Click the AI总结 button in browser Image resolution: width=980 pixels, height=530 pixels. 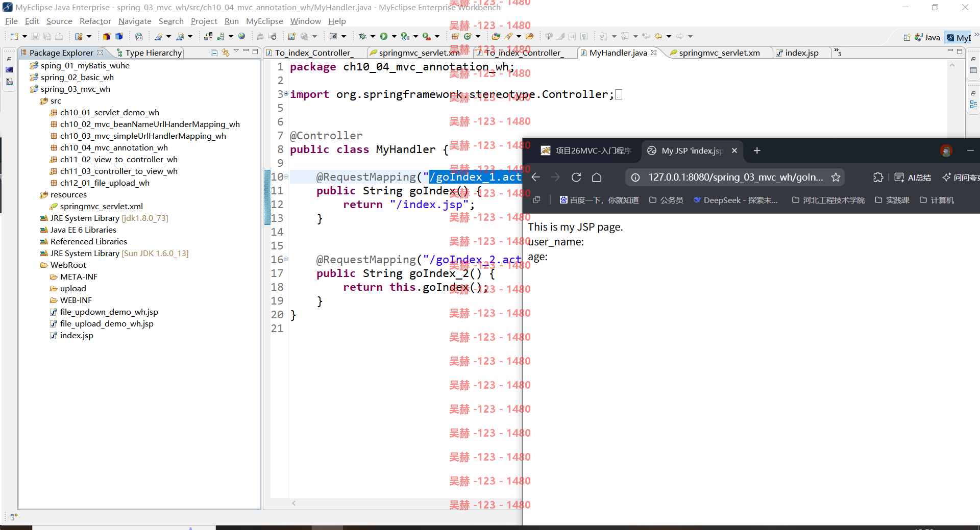(913, 177)
